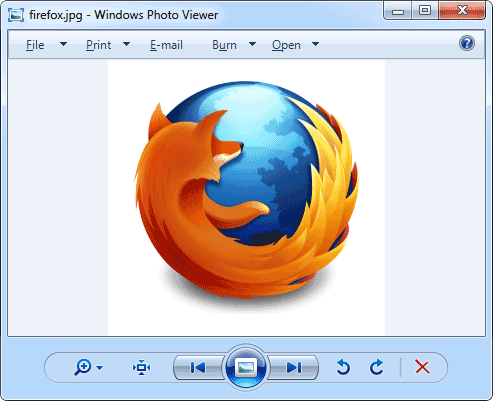Viewport: 493px width, 401px height.
Task: Rotate the image clockwise
Action: (x=377, y=367)
